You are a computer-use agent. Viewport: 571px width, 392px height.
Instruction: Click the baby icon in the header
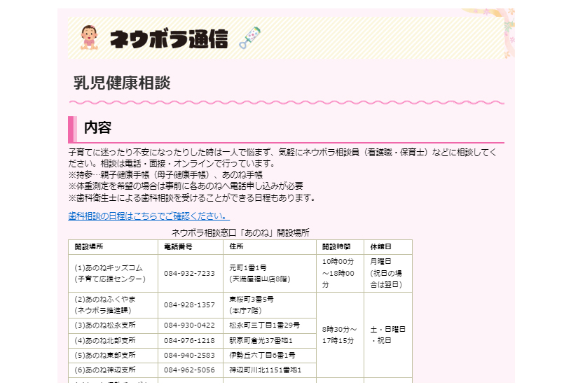pos(89,38)
